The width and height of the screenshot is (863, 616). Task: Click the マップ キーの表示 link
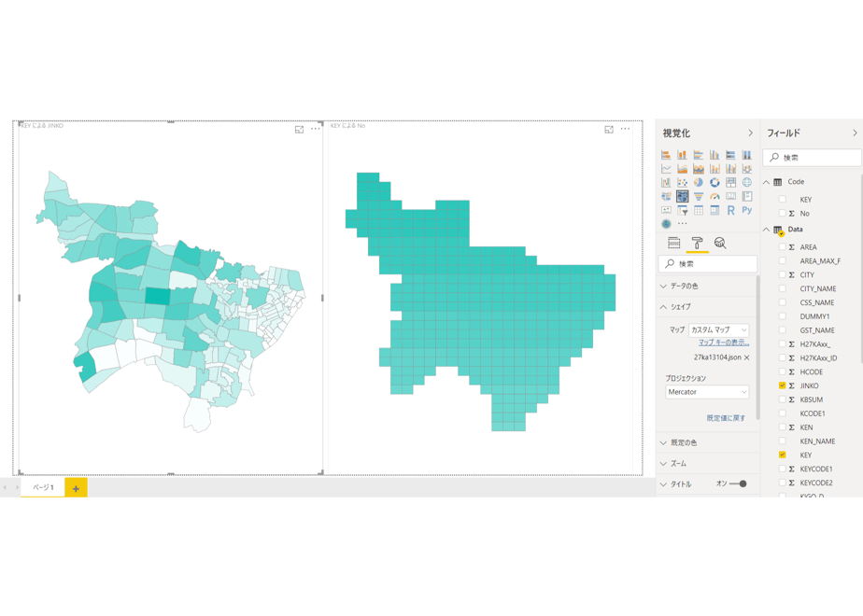(x=724, y=343)
